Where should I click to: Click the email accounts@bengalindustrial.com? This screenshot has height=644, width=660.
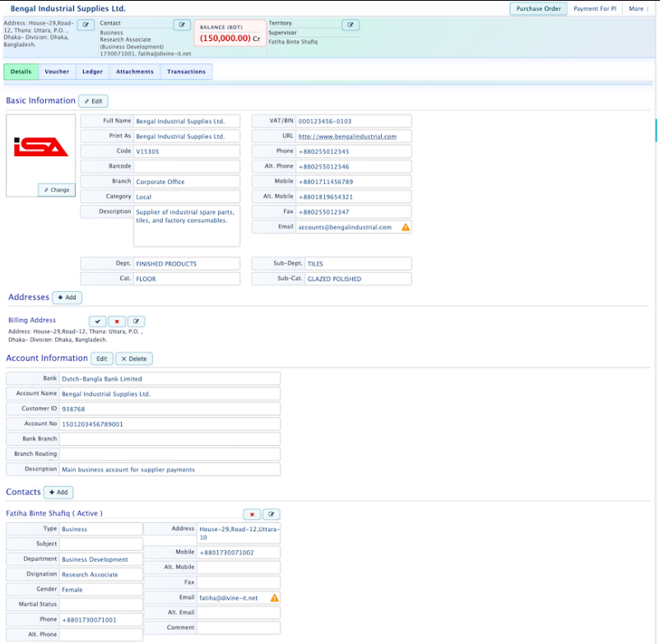[345, 227]
